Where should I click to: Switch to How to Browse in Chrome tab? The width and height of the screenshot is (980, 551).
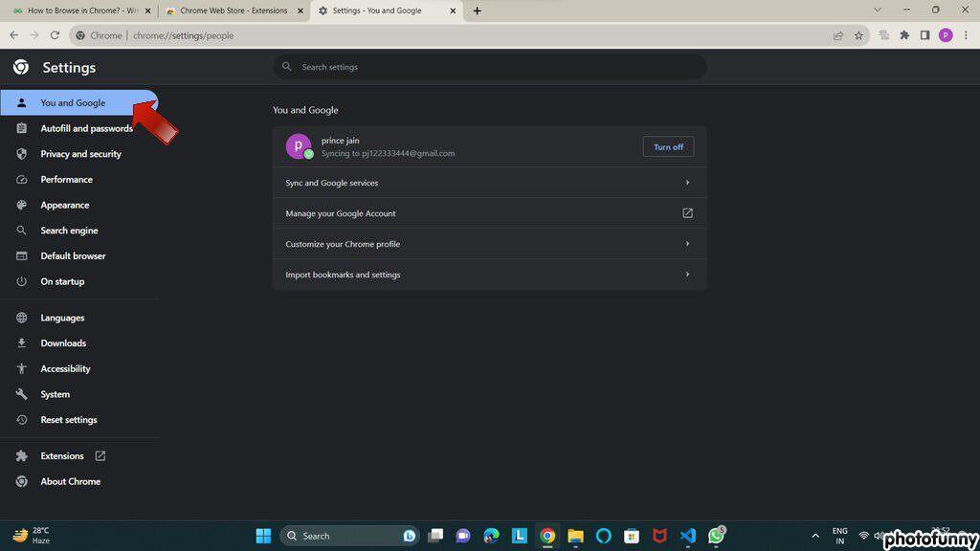[80, 11]
